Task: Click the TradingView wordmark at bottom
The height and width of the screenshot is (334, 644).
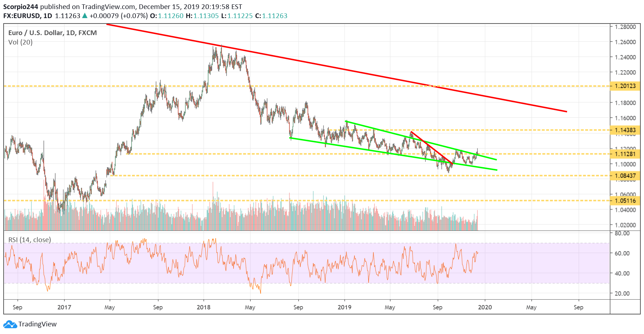Action: point(38,324)
